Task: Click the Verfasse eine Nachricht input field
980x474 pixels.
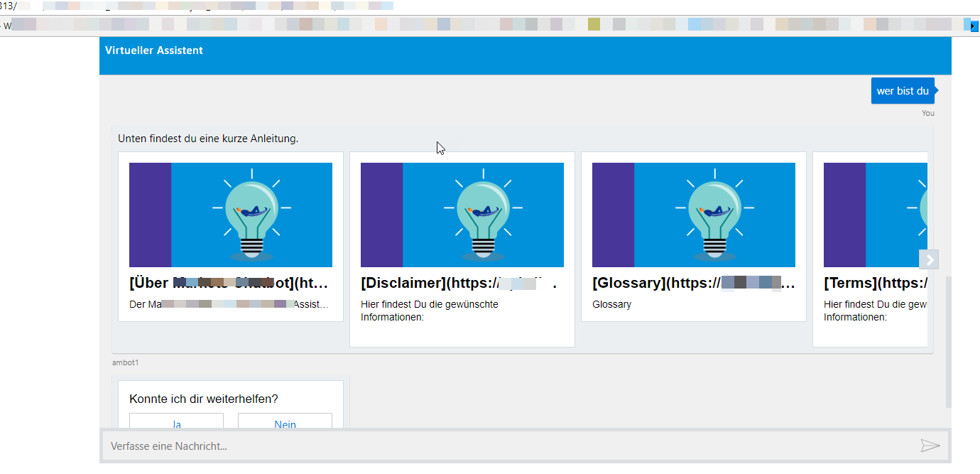Action: 497,446
